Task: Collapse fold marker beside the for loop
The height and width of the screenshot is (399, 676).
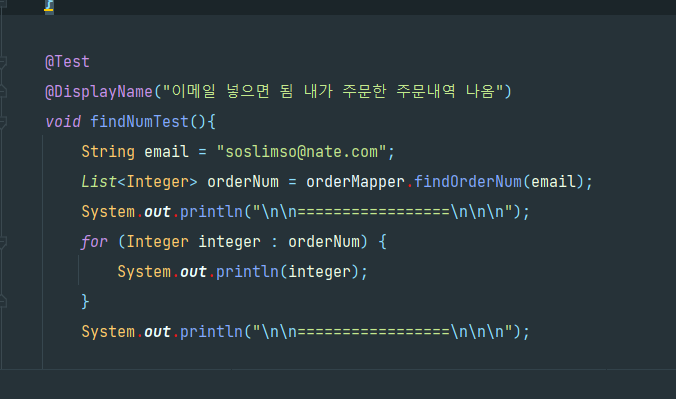Action: coord(3,242)
